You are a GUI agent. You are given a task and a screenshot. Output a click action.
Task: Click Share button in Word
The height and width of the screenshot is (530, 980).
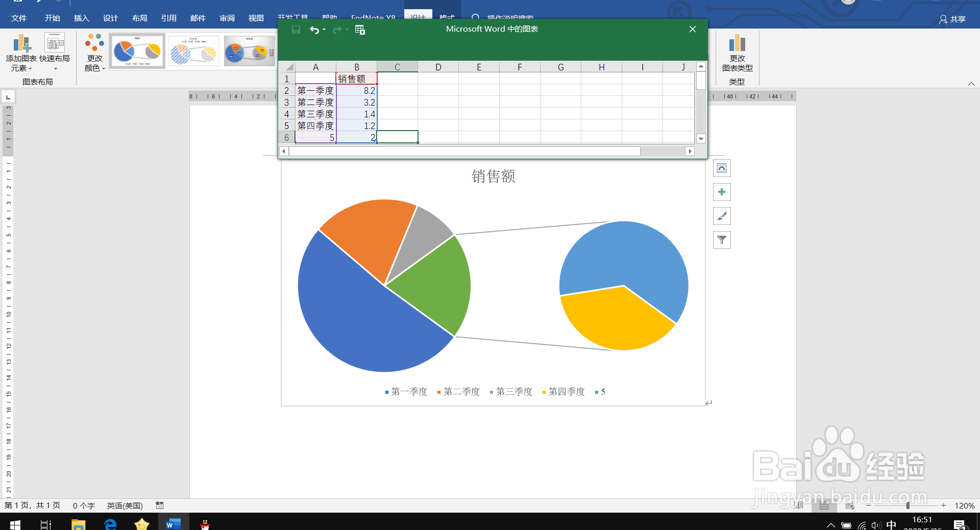pyautogui.click(x=952, y=19)
